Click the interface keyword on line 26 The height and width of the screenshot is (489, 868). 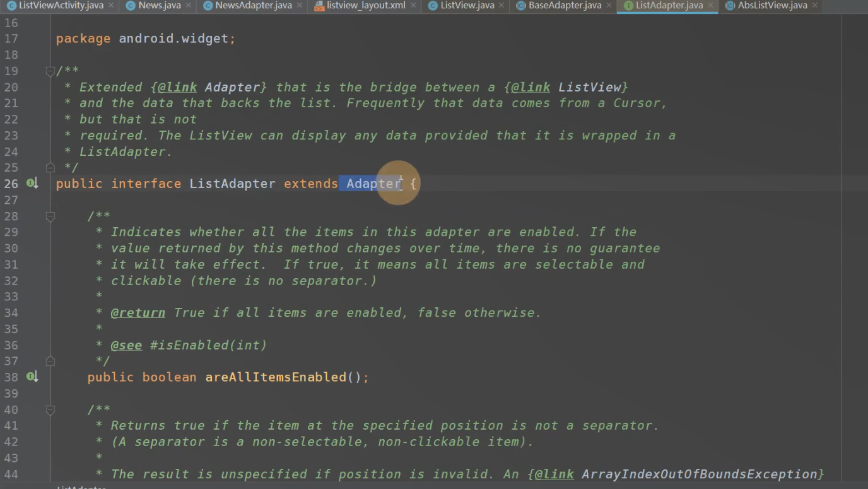(x=146, y=184)
